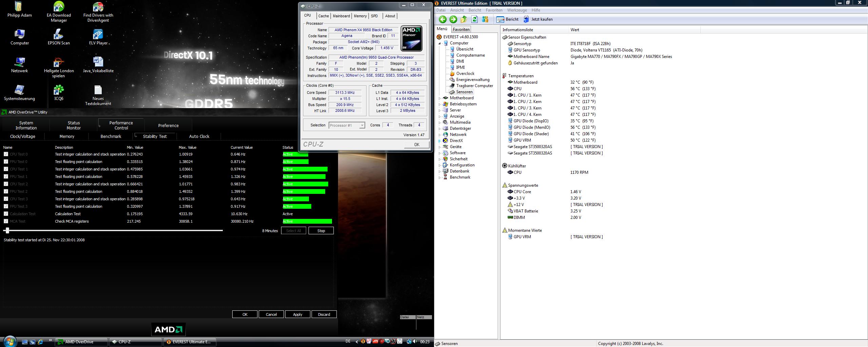Open the Philipp Adam folder icon
868x347 pixels.
pos(19,9)
